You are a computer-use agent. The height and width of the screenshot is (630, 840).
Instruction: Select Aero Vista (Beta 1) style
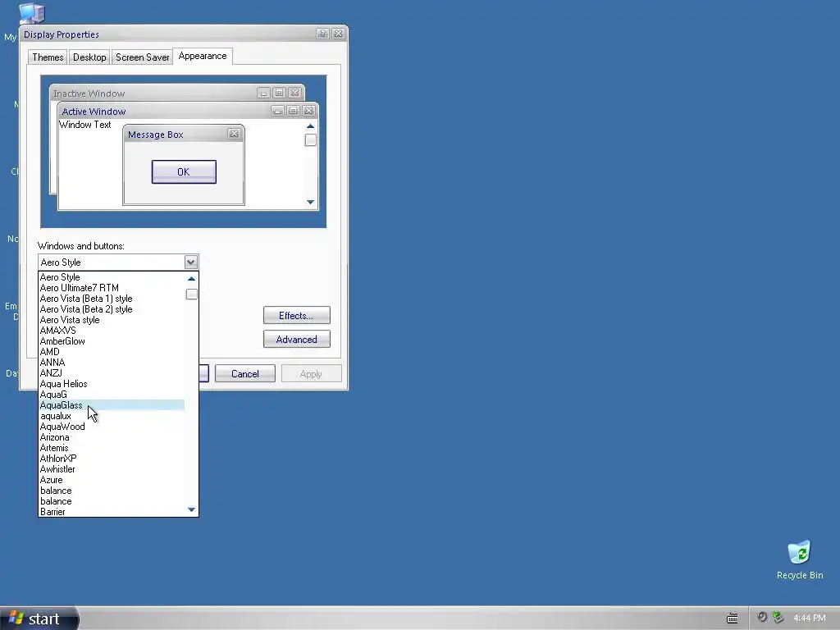tap(112, 299)
